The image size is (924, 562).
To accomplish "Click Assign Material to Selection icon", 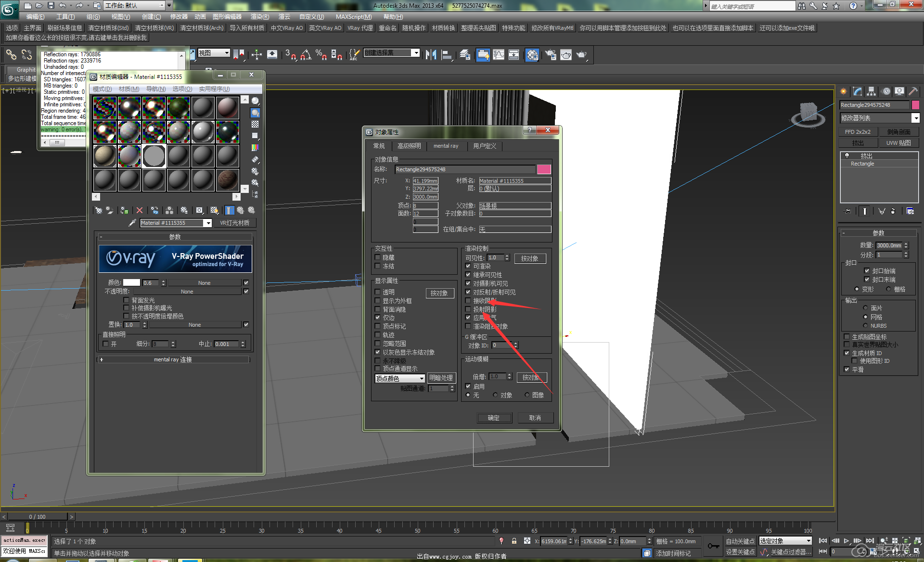I will [124, 210].
